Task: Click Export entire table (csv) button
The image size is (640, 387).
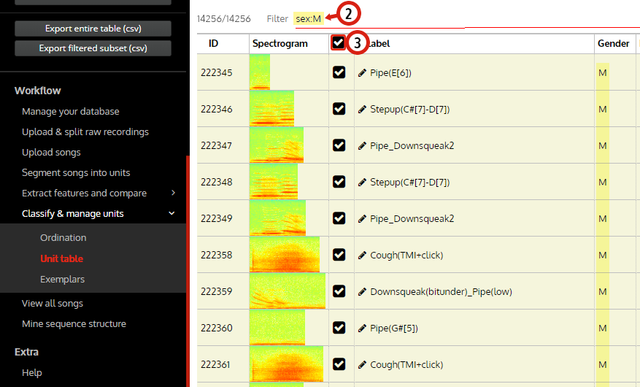Action: pyautogui.click(x=93, y=29)
